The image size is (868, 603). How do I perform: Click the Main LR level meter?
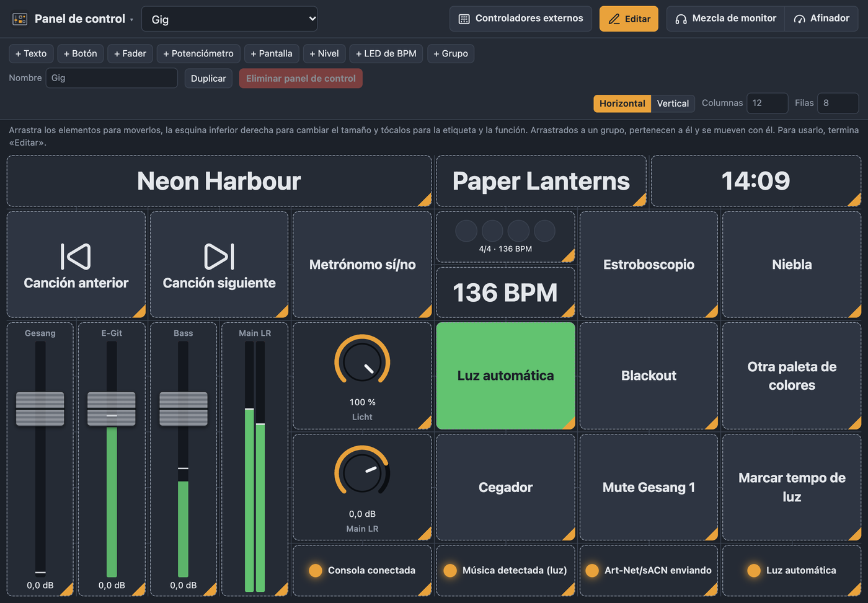[255, 466]
